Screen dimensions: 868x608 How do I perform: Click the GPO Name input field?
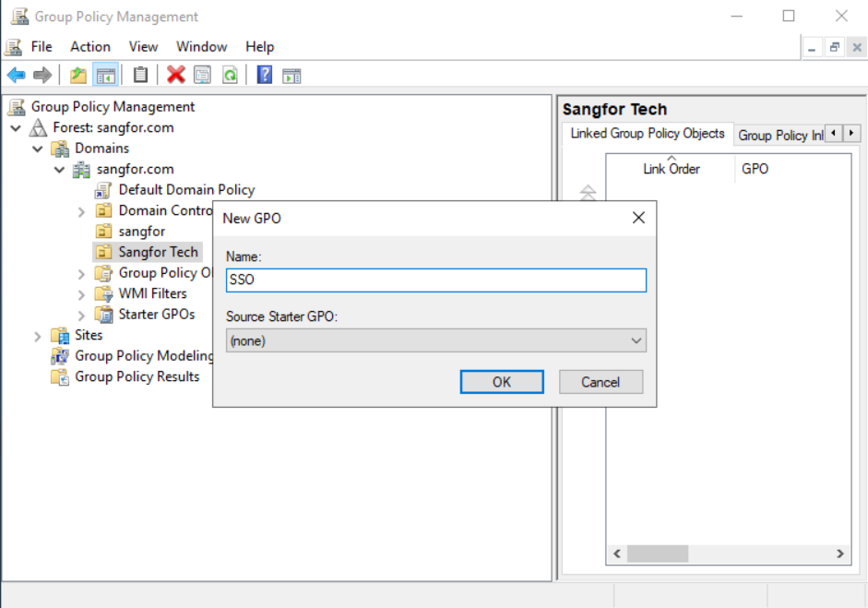[x=435, y=280]
